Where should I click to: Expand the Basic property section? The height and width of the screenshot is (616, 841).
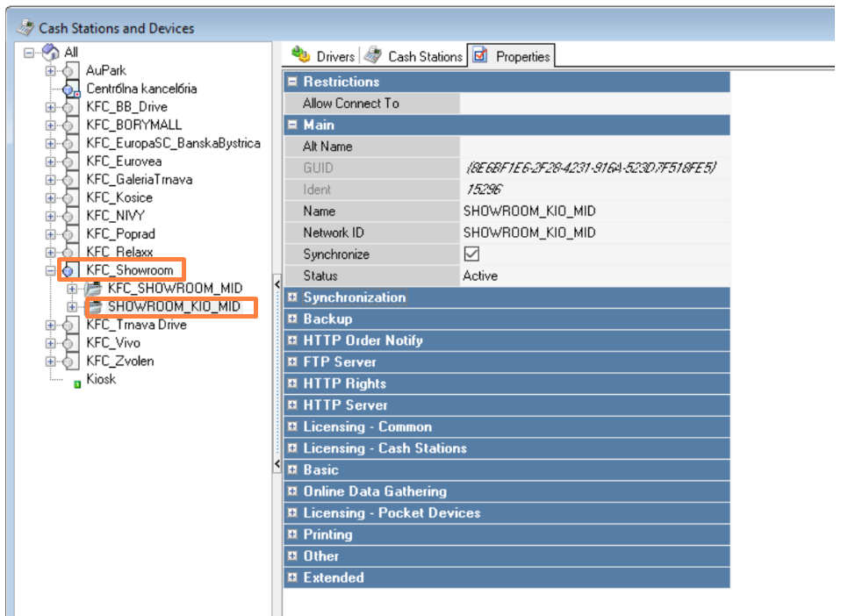292,469
